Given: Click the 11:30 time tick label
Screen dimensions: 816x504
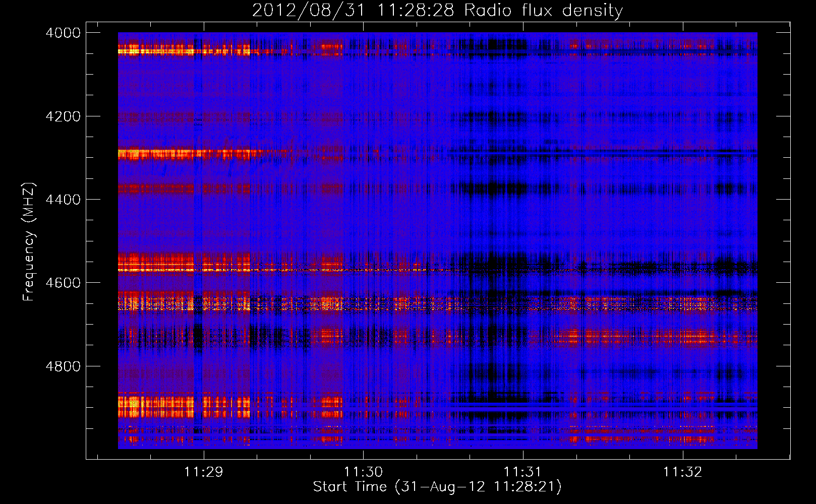Looking at the screenshot, I should point(363,472).
